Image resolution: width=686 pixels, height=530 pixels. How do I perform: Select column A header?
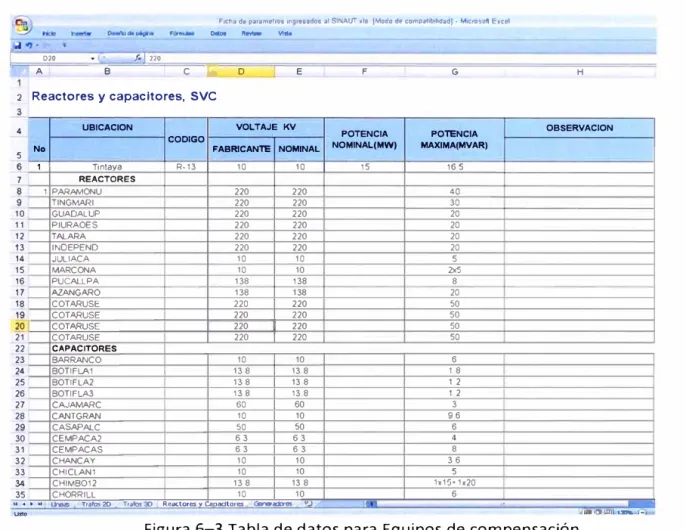[39, 71]
